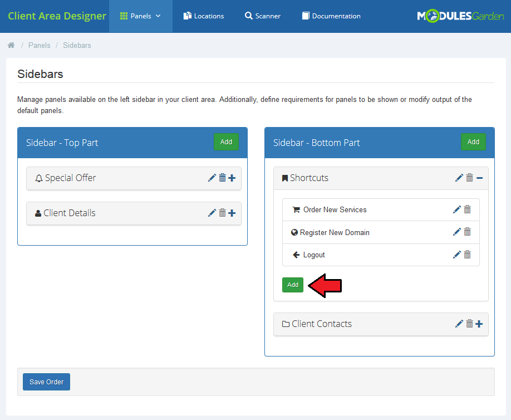This screenshot has width=511, height=420.
Task: Delete the Special Offer panel via trash icon
Action: (x=222, y=178)
